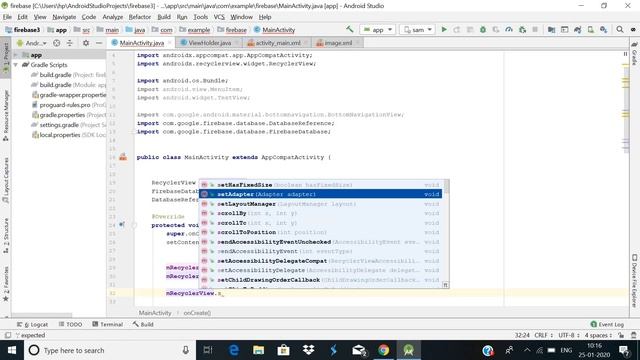Click scroll-from-source target icon in Project panel
The width and height of the screenshot is (640, 360).
tap(56, 43)
